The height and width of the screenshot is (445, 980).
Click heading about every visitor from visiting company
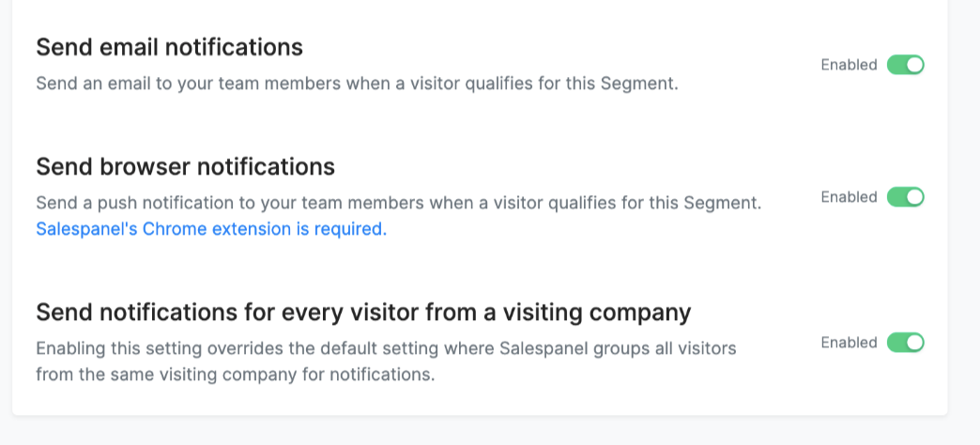[x=363, y=312]
